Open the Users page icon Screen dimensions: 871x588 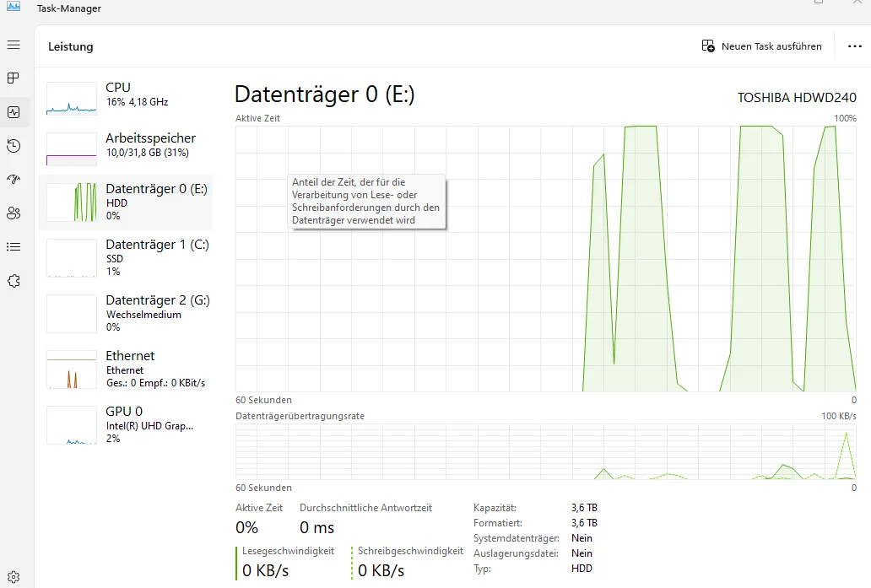(x=14, y=213)
